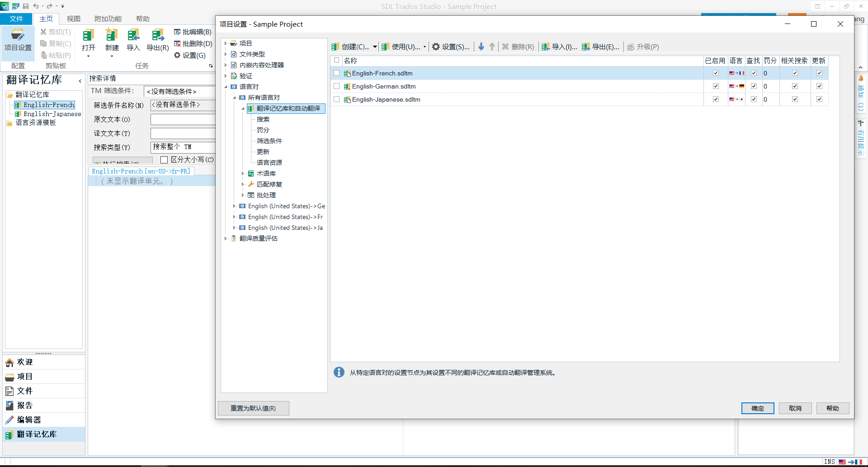The height and width of the screenshot is (467, 868).
Task: Click the 确定 button to confirm settings
Action: [757, 408]
